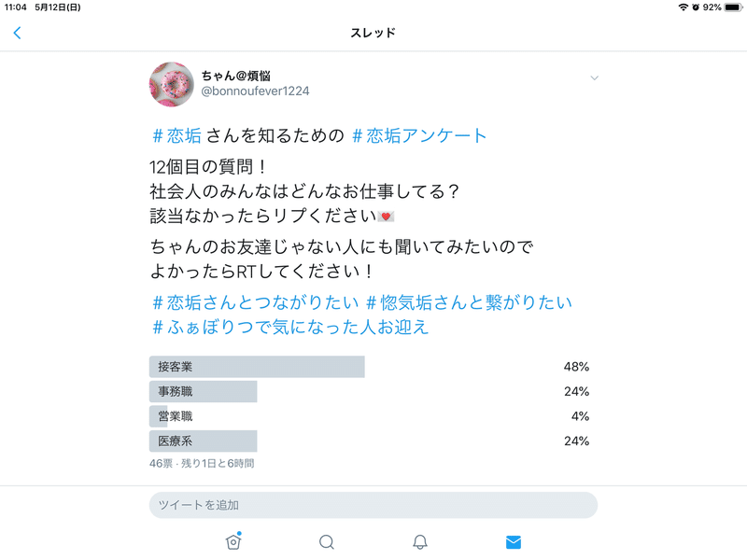This screenshot has width=747, height=560.
Task: Go back using the blue arrow
Action: [18, 31]
